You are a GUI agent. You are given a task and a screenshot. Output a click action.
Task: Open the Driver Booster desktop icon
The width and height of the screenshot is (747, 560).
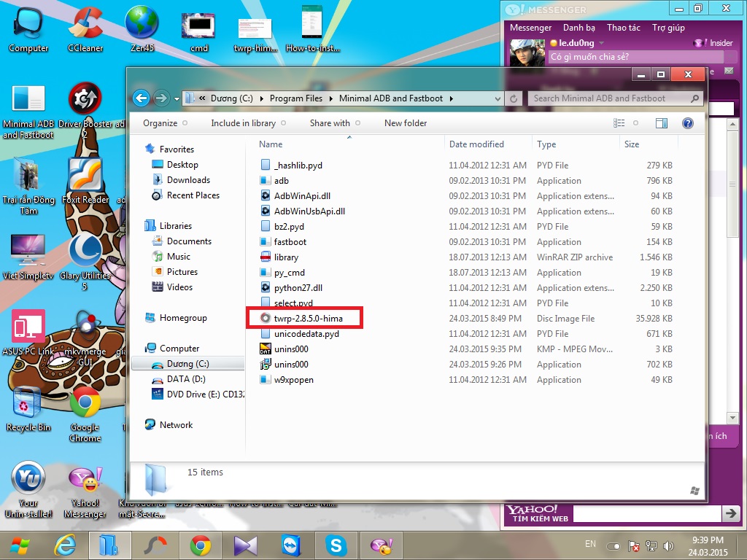(x=85, y=112)
